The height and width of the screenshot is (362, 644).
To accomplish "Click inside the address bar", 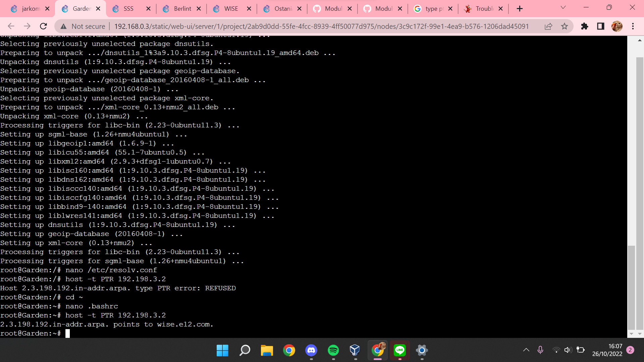I will pyautogui.click(x=302, y=26).
